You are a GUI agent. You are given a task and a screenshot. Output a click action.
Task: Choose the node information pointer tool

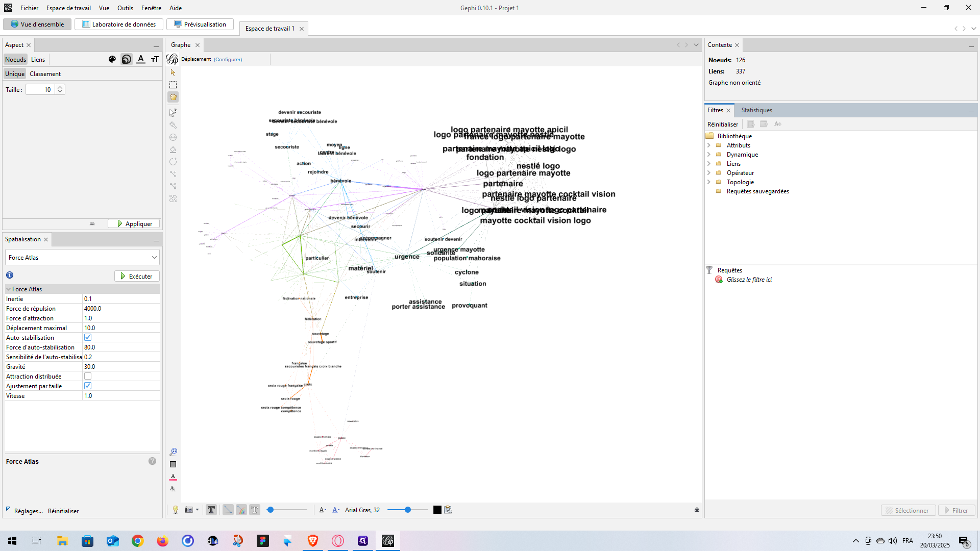tap(173, 112)
